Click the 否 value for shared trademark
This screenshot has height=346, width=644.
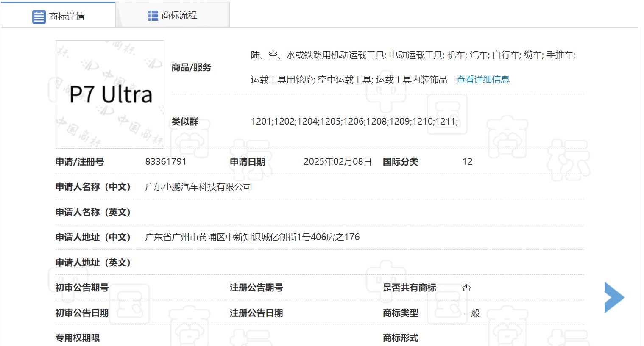[467, 288]
